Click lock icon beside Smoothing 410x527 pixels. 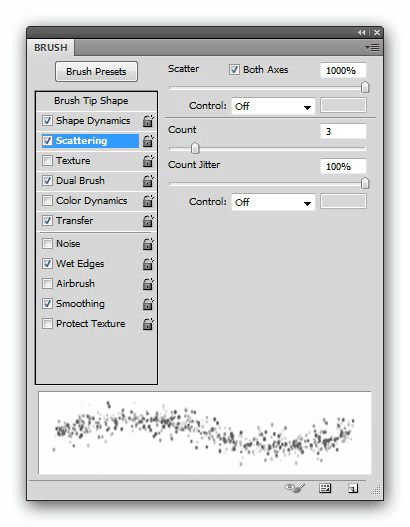tap(148, 304)
